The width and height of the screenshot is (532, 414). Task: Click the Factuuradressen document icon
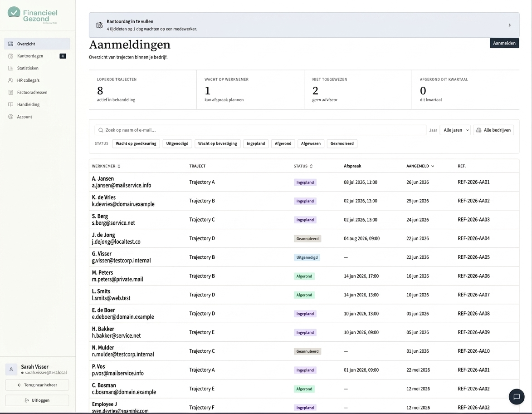click(10, 92)
